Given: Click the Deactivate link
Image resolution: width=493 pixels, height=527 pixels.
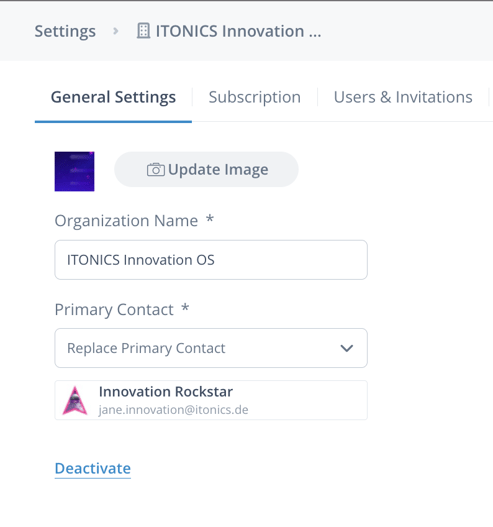Looking at the screenshot, I should [x=93, y=469].
